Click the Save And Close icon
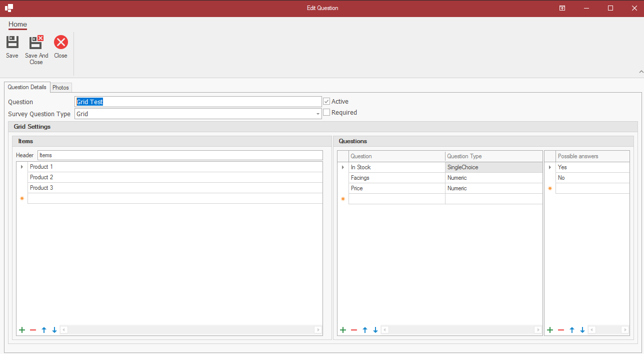644x354 pixels. click(x=36, y=42)
